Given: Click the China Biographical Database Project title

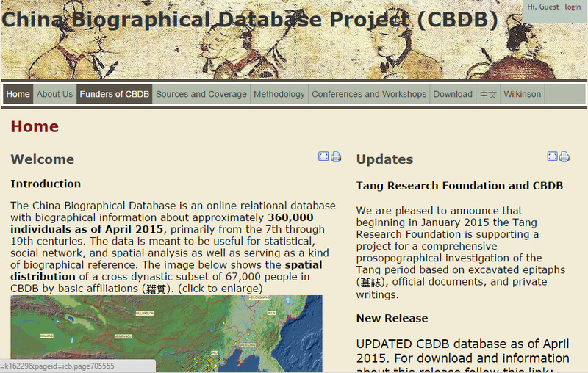Looking at the screenshot, I should click(x=250, y=20).
